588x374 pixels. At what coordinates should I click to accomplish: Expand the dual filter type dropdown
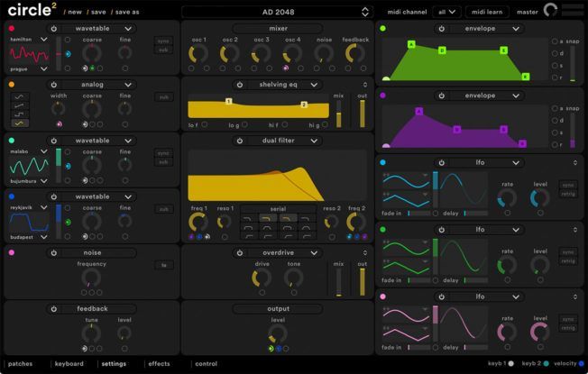(x=314, y=141)
